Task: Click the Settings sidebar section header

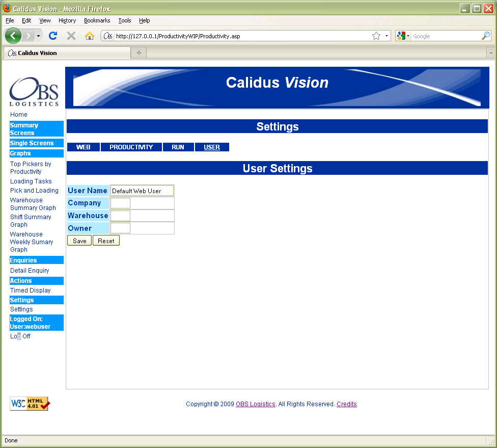Action: [37, 300]
